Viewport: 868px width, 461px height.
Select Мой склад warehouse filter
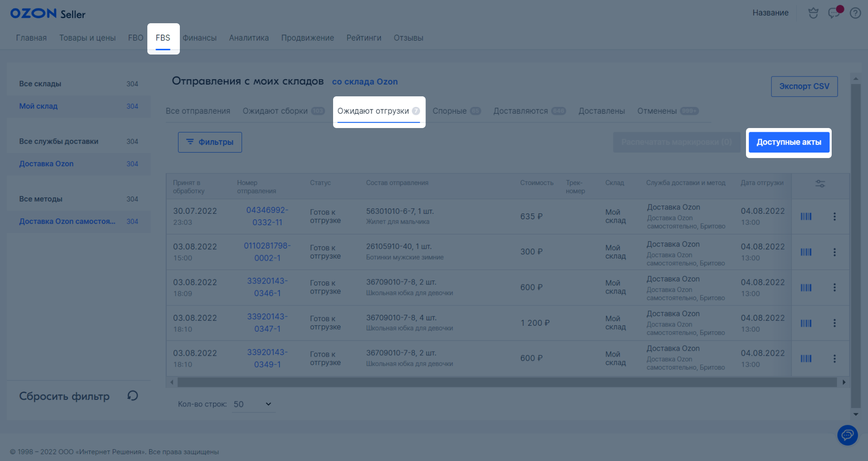tap(38, 106)
